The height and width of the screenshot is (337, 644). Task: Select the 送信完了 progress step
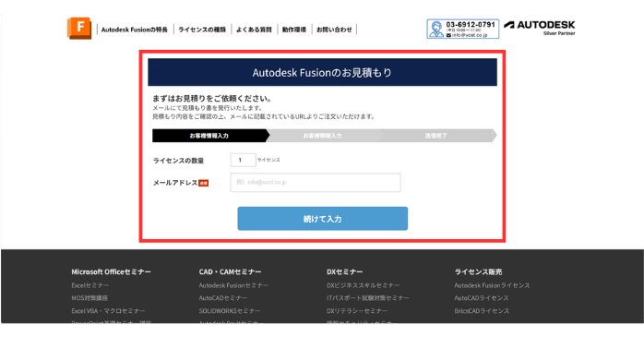(x=438, y=136)
